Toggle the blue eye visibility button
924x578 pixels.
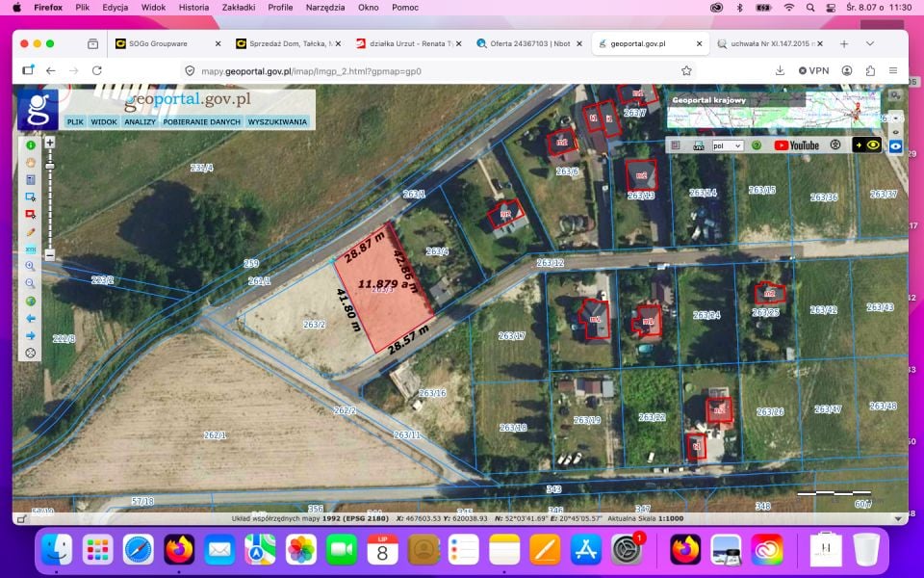coord(896,146)
